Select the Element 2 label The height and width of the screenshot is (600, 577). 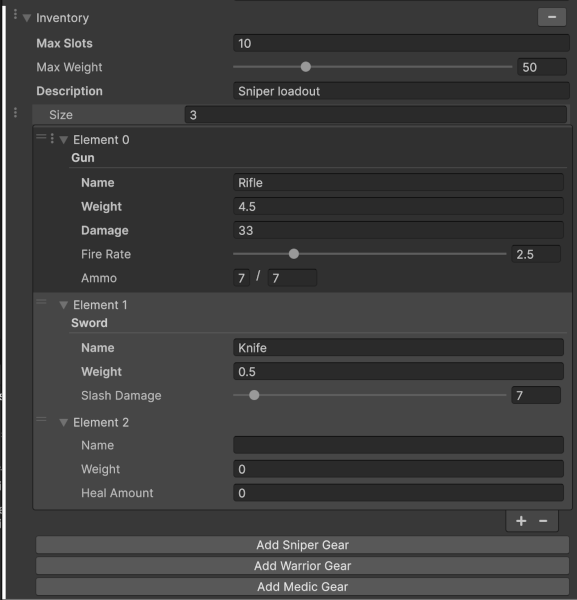[x=101, y=422]
